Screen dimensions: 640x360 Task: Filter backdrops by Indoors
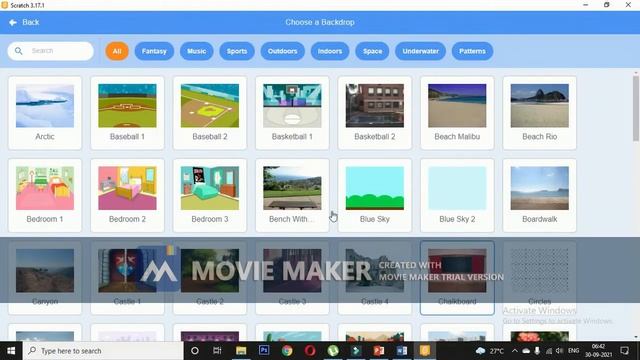click(330, 51)
